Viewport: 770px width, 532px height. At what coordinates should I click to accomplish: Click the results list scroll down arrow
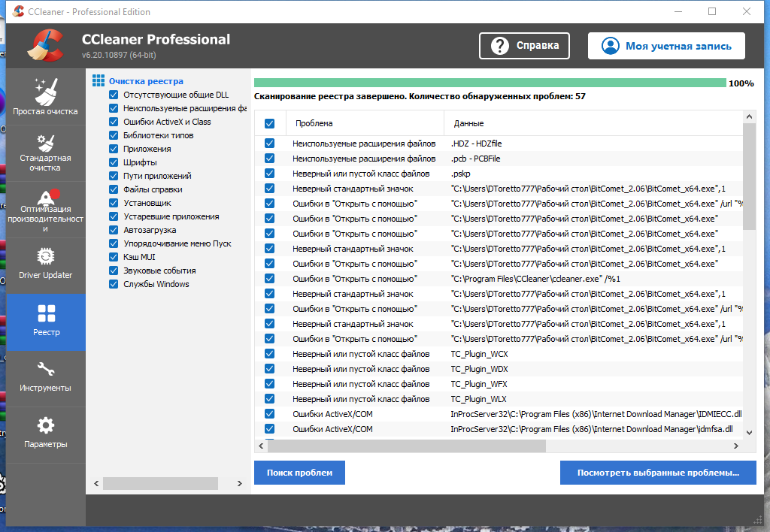tap(749, 432)
